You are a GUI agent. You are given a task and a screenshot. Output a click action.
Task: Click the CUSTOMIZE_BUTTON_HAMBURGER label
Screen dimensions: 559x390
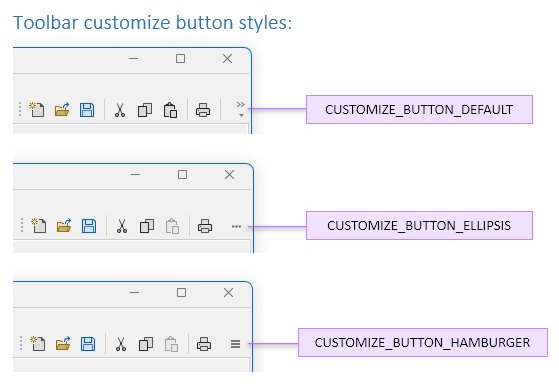click(423, 342)
